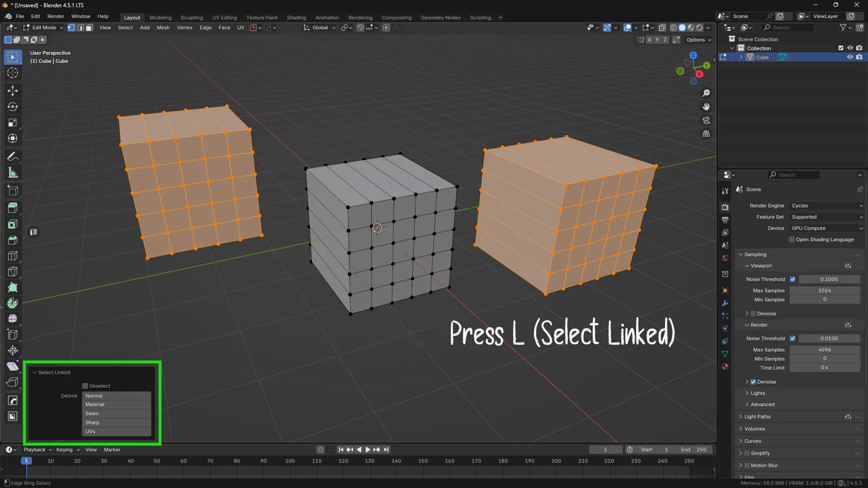Image resolution: width=868 pixels, height=488 pixels.
Task: Toggle Render Noise Threshold checkbox
Action: [x=793, y=338]
